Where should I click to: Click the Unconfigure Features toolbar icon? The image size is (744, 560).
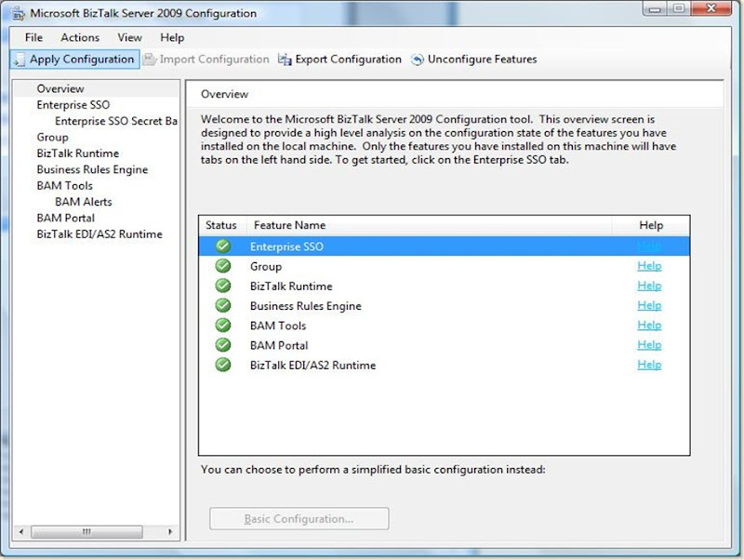pos(418,60)
